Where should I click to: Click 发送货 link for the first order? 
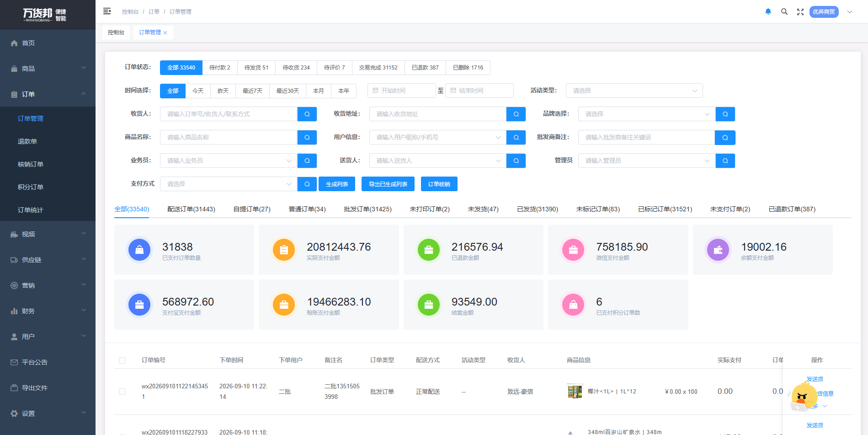[815, 379]
